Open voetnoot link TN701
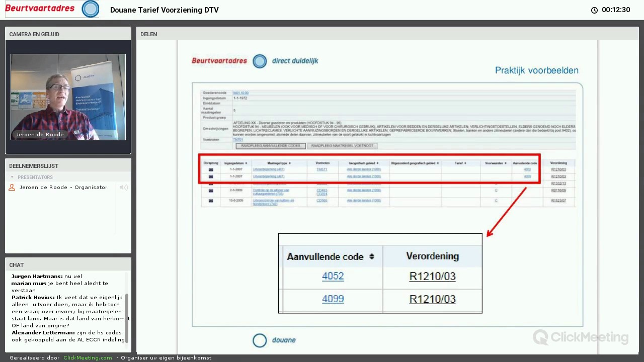This screenshot has width=644, height=362. (237, 140)
